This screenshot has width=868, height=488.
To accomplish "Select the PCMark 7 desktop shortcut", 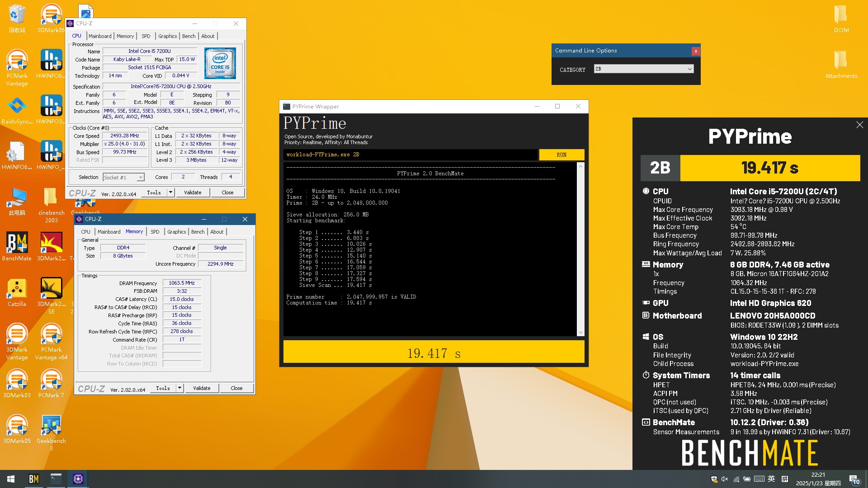I will 51,384.
